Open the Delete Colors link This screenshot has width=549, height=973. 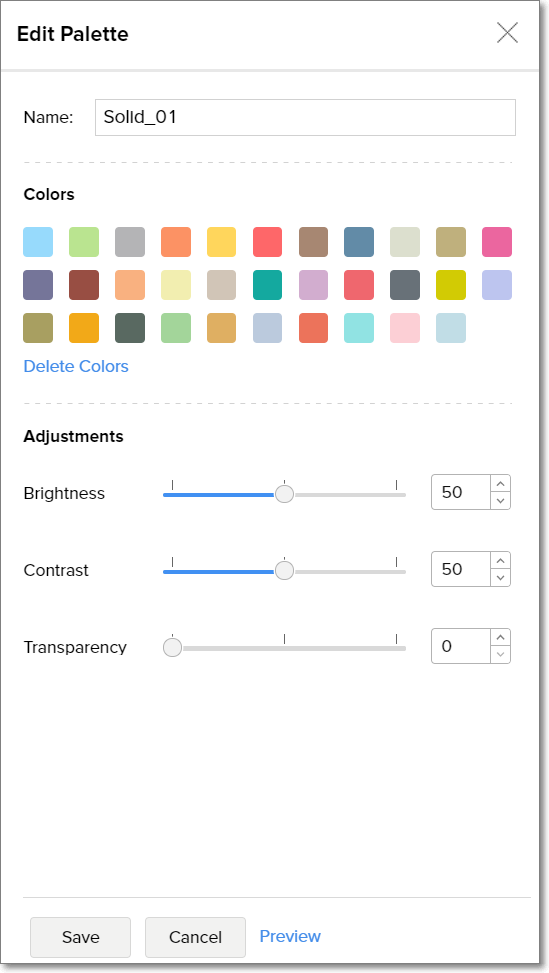(76, 366)
